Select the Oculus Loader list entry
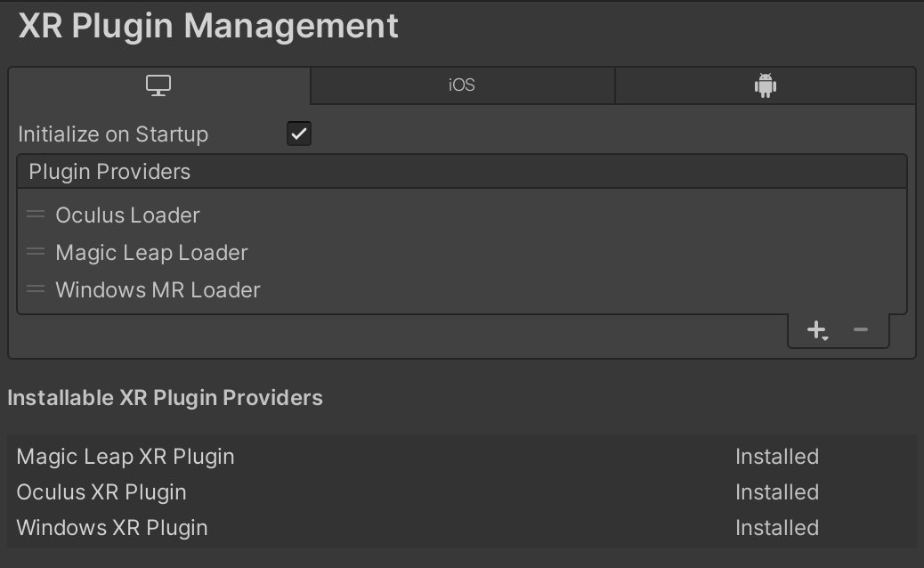Image resolution: width=924 pixels, height=568 pixels. coord(127,215)
